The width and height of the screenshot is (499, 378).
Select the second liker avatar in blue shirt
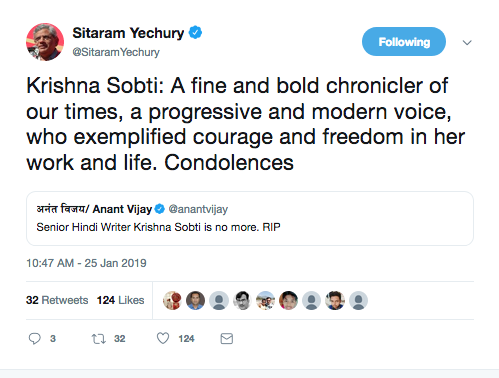point(195,300)
